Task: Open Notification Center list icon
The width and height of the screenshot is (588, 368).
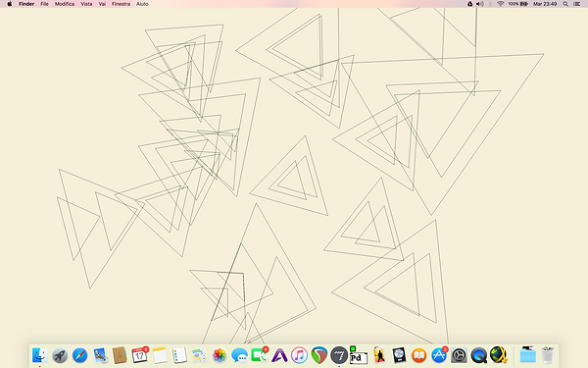Action: click(x=577, y=4)
